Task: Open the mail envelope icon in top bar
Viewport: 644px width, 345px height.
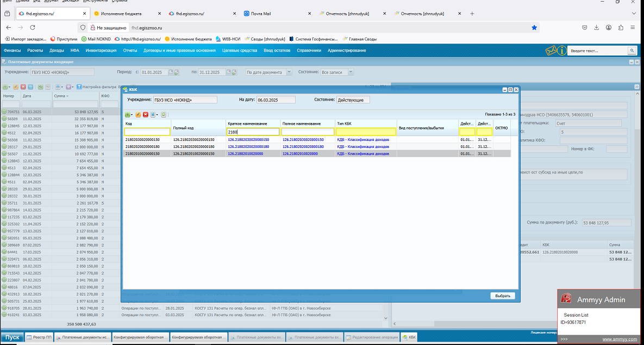Action: pos(551,51)
